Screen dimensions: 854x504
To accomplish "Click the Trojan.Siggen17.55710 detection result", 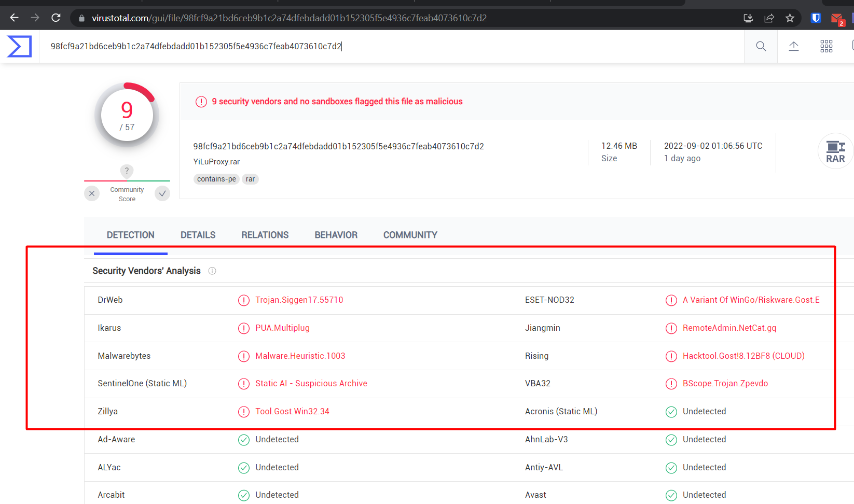I will point(299,300).
